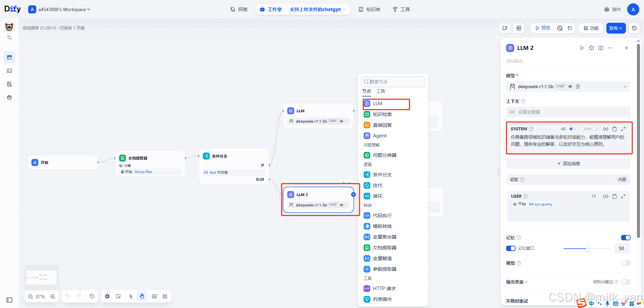644x308 pixels.
Task: Toggle the 记忆 memory switch
Action: 626,238
